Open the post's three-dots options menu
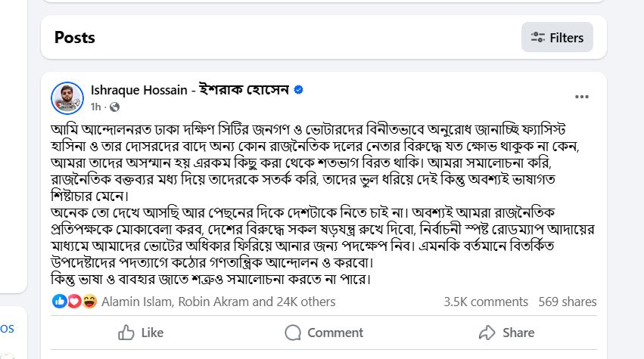The image size is (644, 359). (581, 97)
